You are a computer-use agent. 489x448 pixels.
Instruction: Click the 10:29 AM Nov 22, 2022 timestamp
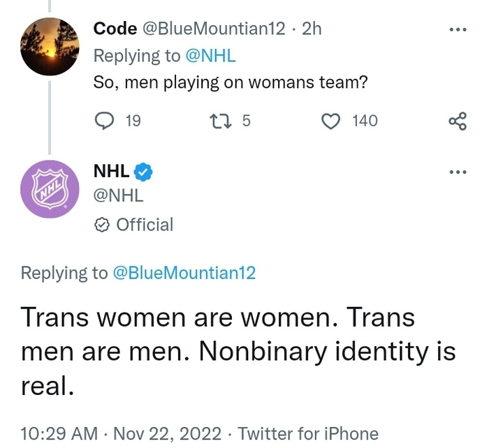(120, 433)
